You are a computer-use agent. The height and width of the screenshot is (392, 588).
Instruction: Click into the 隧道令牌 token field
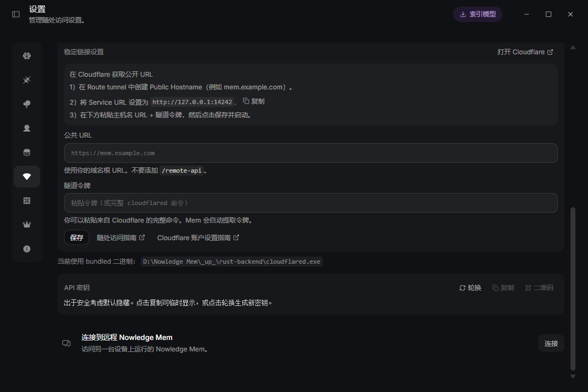pyautogui.click(x=311, y=203)
